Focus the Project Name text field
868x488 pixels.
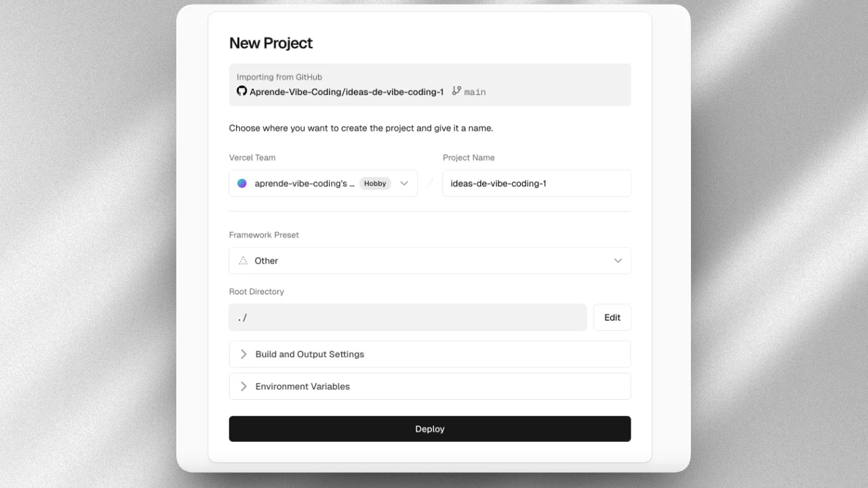(536, 184)
